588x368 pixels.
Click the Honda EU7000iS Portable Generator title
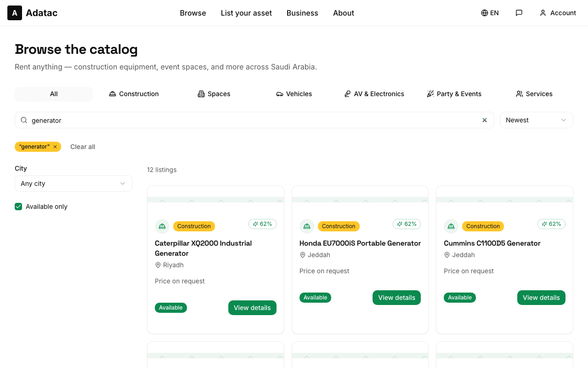click(360, 243)
